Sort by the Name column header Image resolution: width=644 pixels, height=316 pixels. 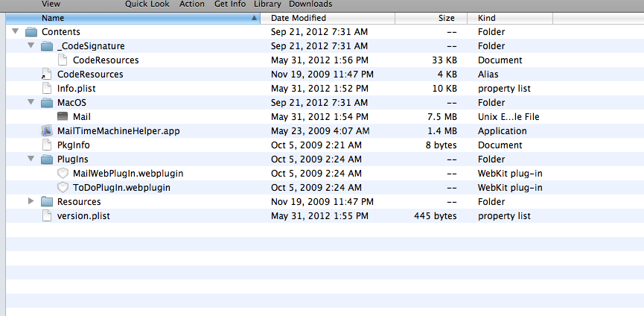tap(133, 18)
